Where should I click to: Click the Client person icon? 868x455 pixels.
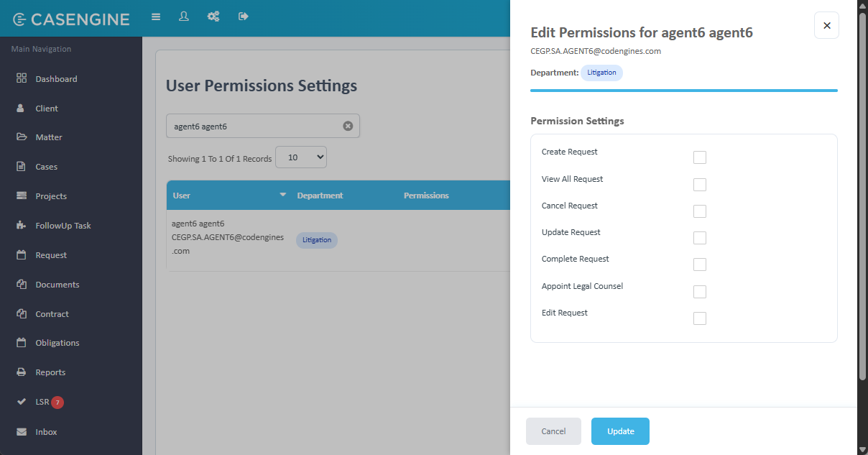click(x=21, y=108)
